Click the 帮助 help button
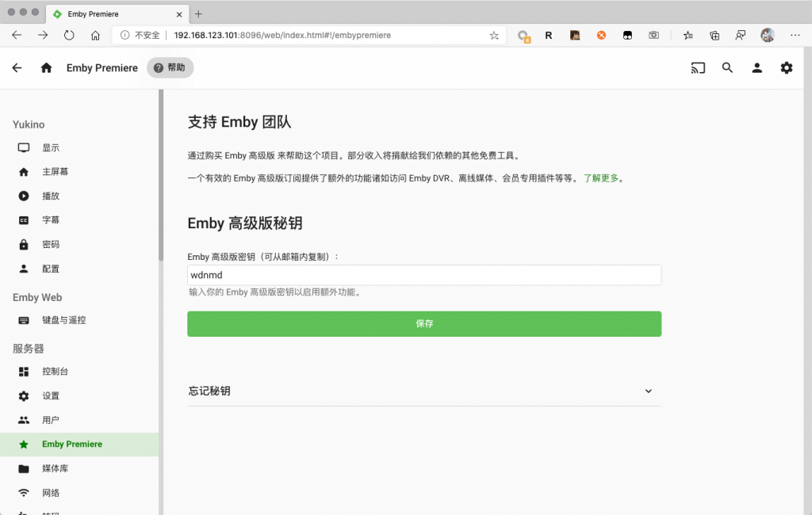The width and height of the screenshot is (812, 515). pyautogui.click(x=170, y=68)
